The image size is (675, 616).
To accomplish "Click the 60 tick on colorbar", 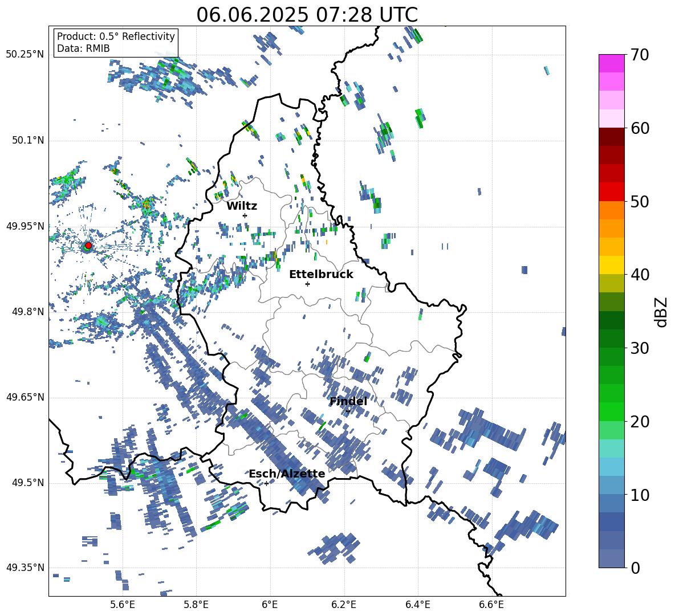I will pos(640,128).
